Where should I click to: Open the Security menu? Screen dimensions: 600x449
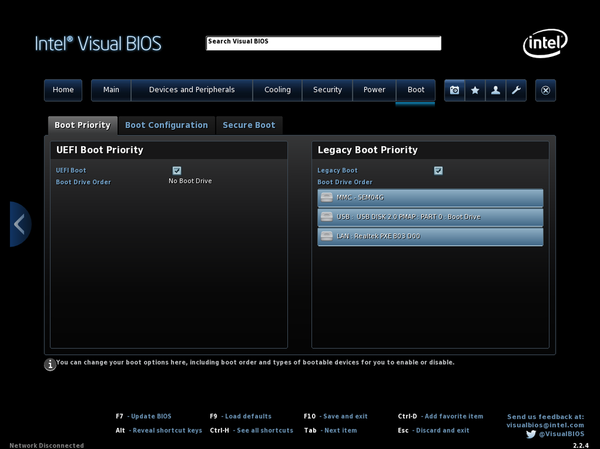[327, 90]
